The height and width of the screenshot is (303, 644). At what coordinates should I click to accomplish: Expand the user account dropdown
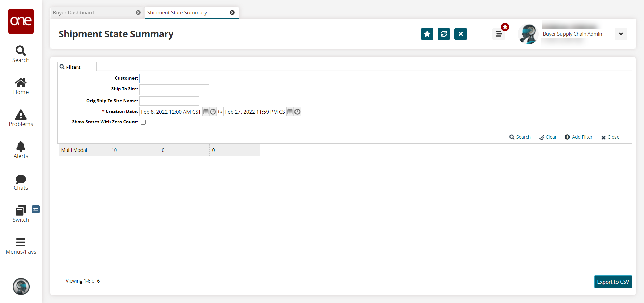[x=621, y=34]
